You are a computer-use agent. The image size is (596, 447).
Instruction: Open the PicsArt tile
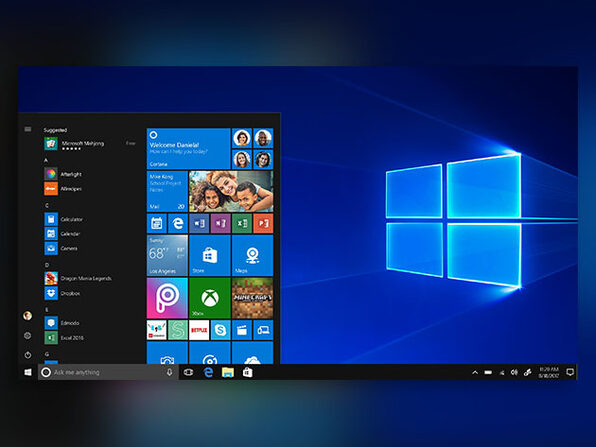[x=167, y=298]
